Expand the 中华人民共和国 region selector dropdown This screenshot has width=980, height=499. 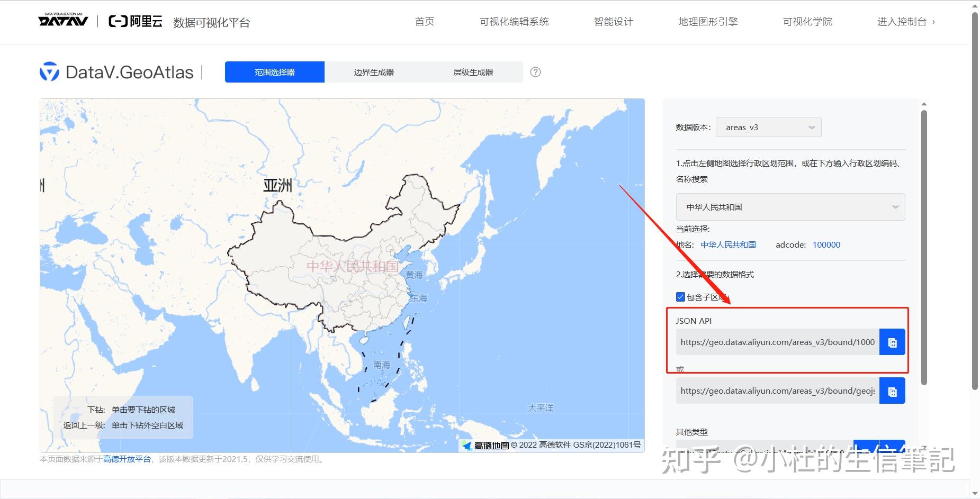[x=789, y=207]
